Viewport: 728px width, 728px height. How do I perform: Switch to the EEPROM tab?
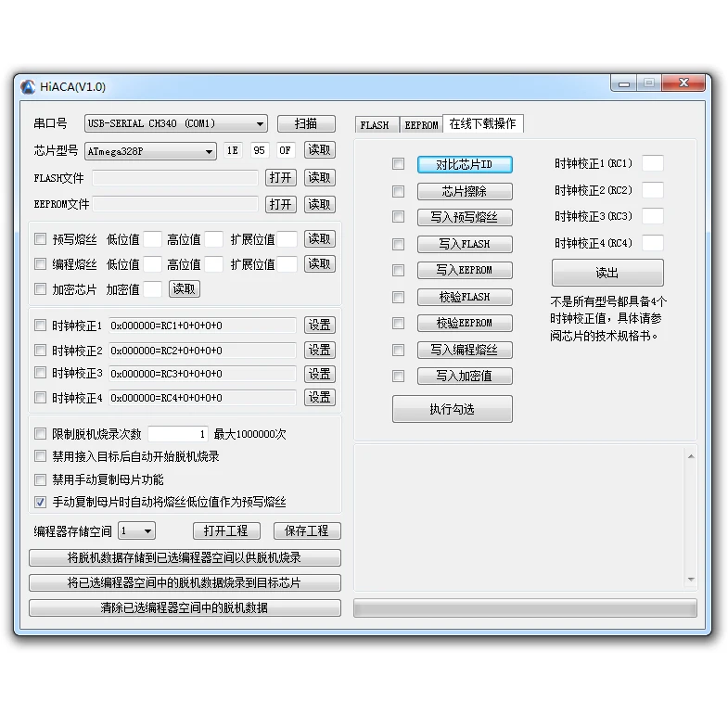(421, 125)
